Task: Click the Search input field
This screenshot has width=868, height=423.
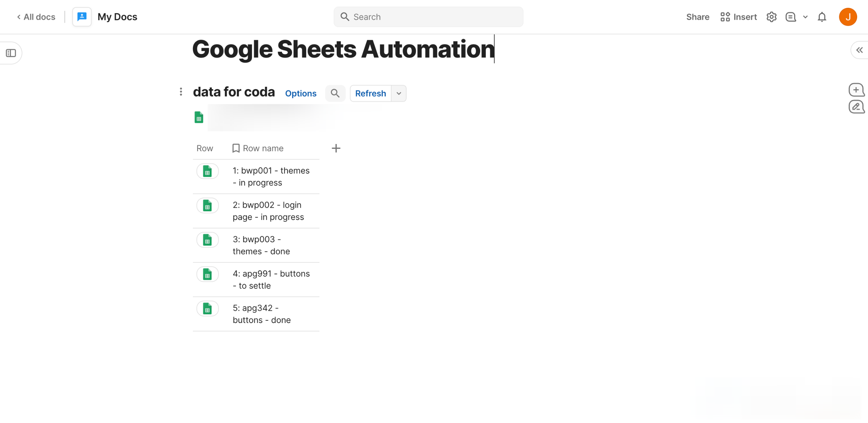Action: click(x=428, y=17)
